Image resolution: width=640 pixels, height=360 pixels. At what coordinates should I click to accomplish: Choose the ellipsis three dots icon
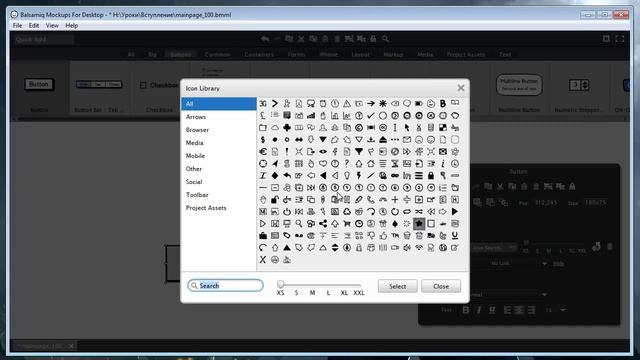click(x=395, y=140)
